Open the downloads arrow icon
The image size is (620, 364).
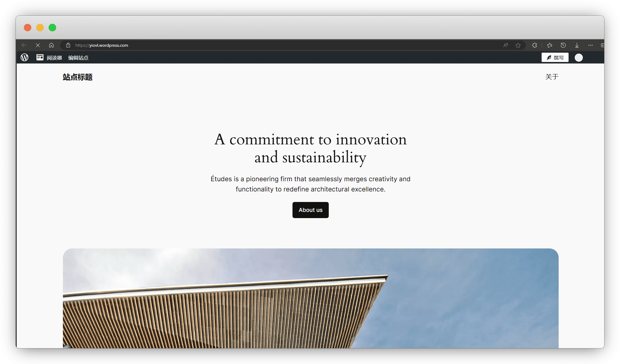(x=577, y=45)
